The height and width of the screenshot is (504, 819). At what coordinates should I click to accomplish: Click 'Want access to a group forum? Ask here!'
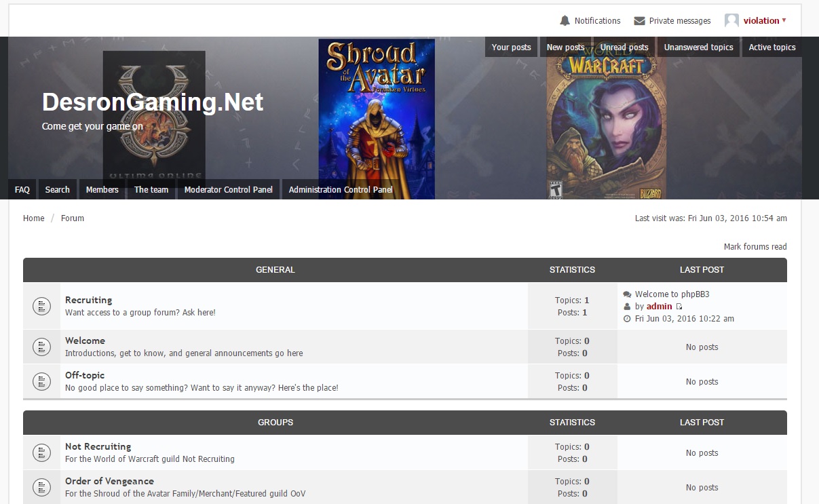[140, 313]
